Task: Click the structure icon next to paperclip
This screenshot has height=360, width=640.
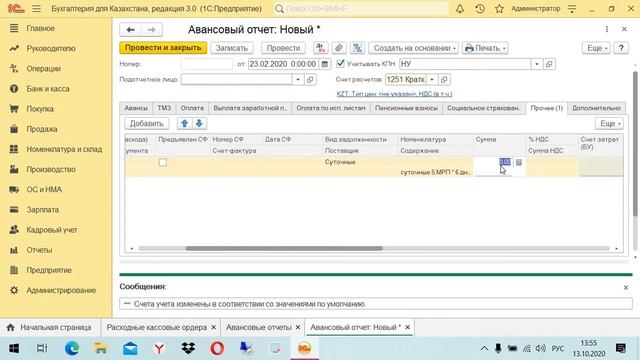Action: [357, 48]
